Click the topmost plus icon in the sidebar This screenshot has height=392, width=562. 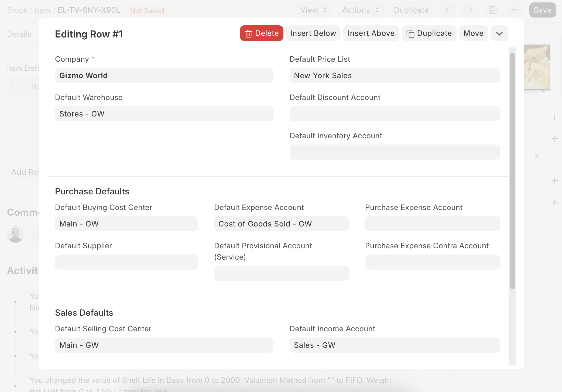coord(554,117)
